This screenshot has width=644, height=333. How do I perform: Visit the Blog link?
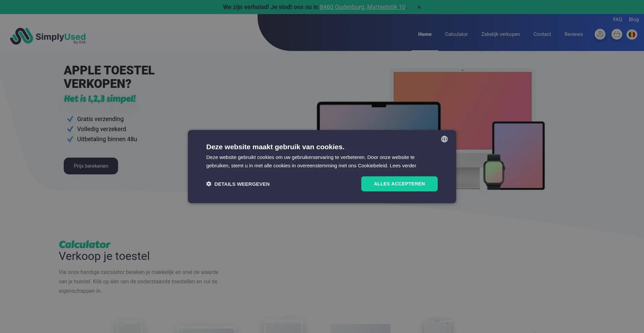[634, 19]
